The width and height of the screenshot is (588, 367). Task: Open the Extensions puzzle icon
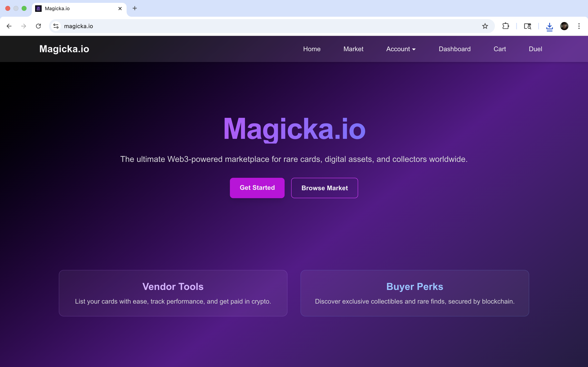[506, 26]
